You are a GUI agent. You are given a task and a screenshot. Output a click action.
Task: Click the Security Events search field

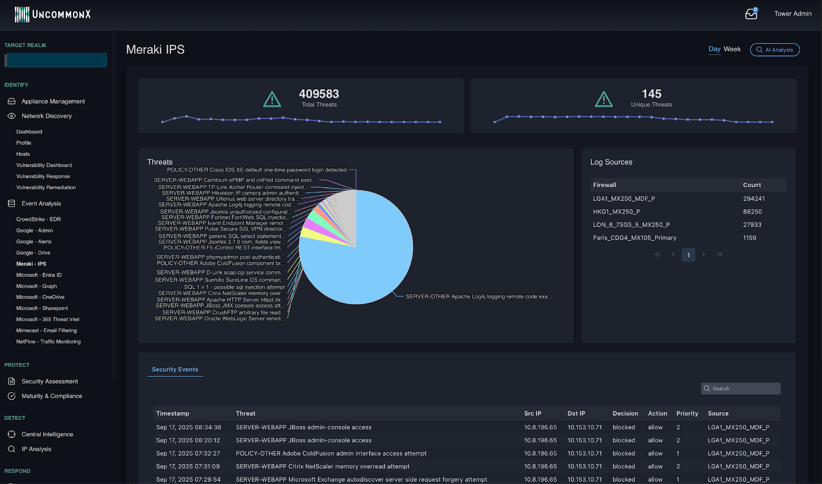(x=745, y=388)
